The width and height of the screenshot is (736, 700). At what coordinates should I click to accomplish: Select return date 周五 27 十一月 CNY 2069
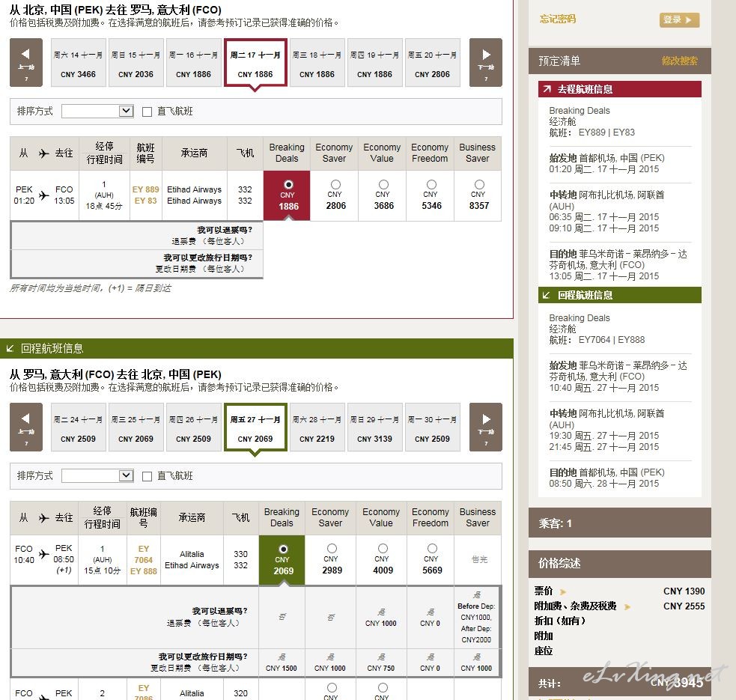point(255,427)
